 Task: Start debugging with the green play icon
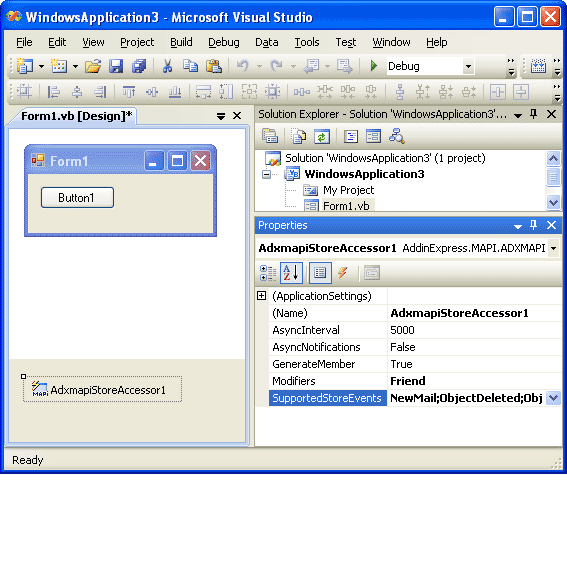pyautogui.click(x=374, y=66)
